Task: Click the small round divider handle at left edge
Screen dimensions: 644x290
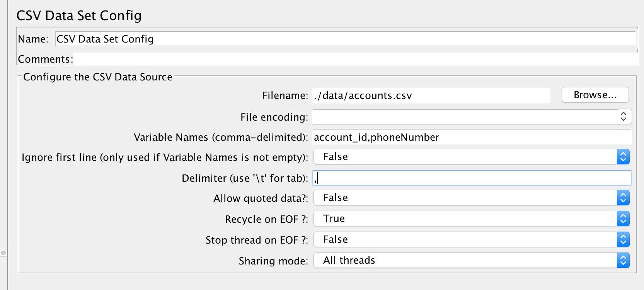Action: click(3, 253)
